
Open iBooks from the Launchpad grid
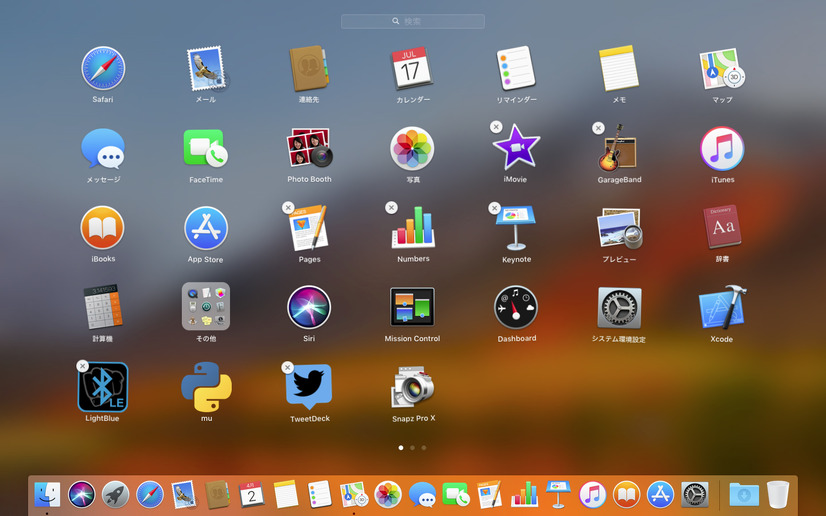click(x=103, y=228)
